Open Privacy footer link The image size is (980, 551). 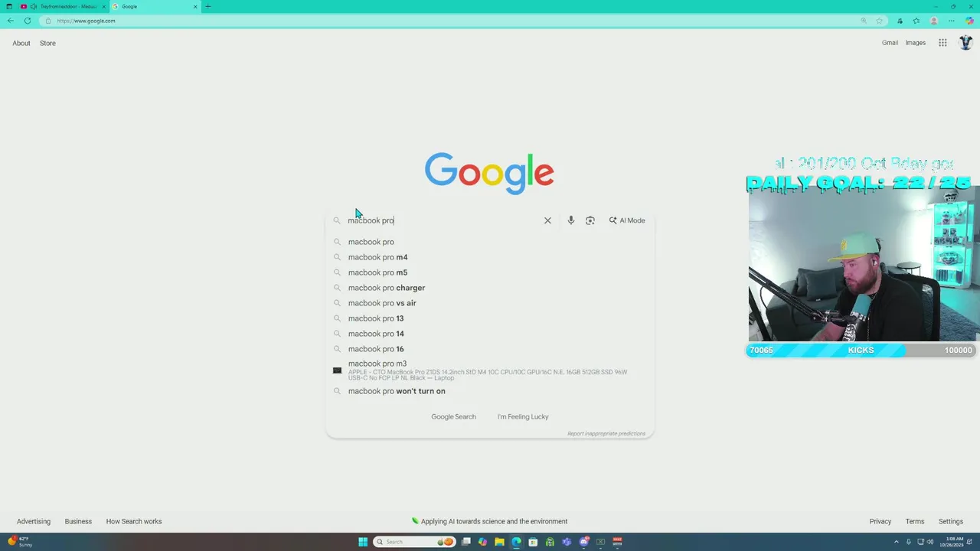(880, 522)
